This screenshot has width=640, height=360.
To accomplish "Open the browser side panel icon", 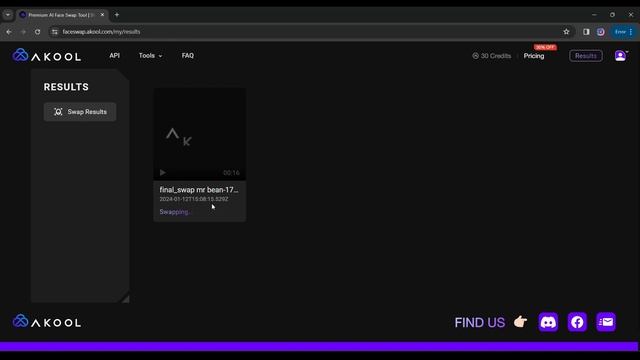I will [586, 32].
